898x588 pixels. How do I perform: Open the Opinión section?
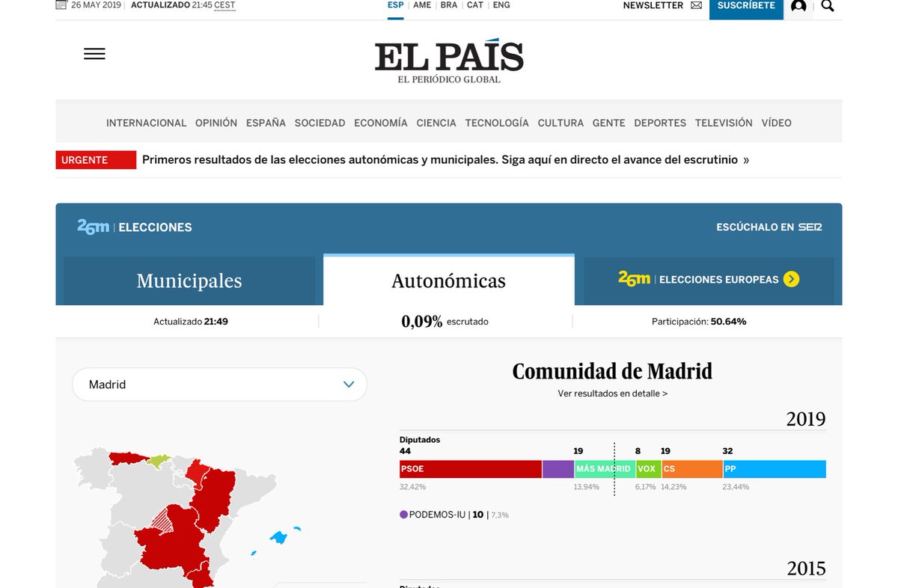[216, 123]
